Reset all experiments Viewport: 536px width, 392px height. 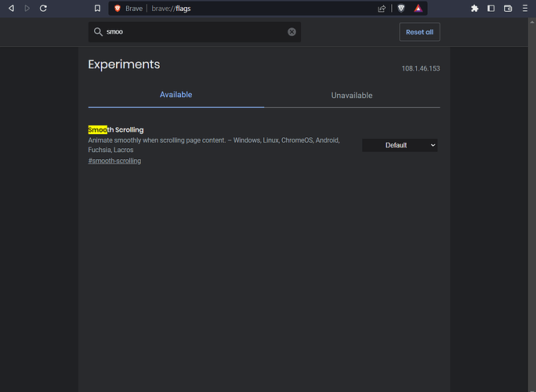419,32
